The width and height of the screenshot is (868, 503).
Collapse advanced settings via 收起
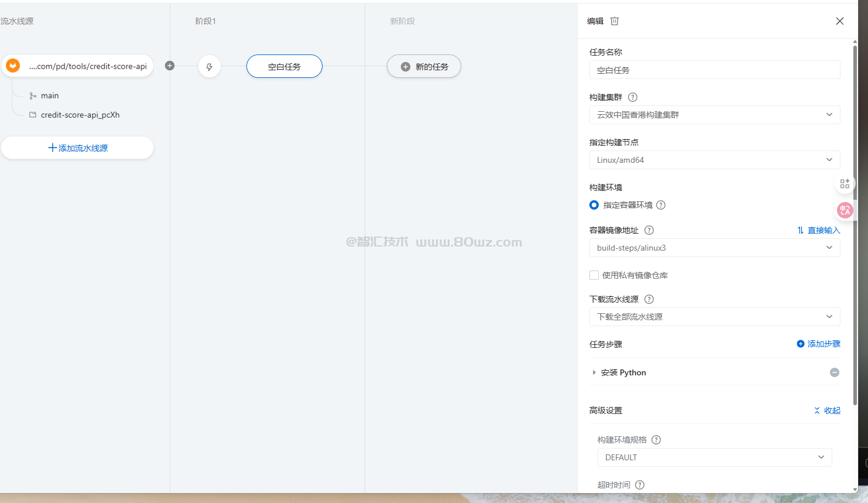(x=827, y=410)
